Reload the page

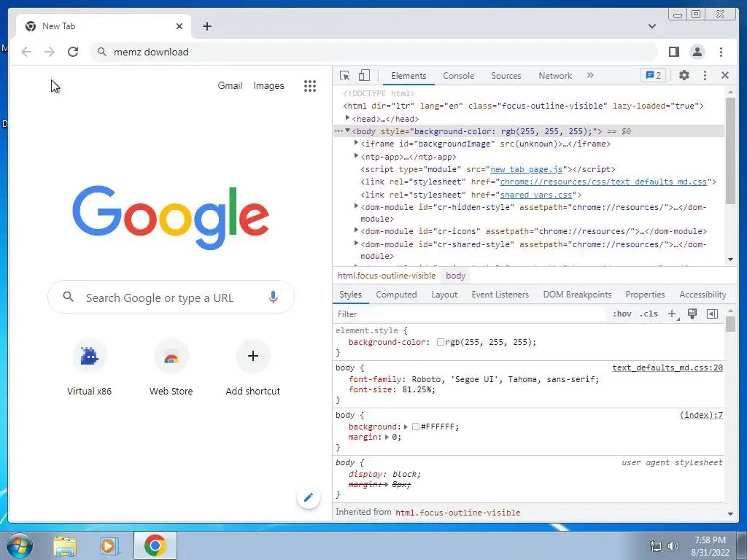point(73,52)
